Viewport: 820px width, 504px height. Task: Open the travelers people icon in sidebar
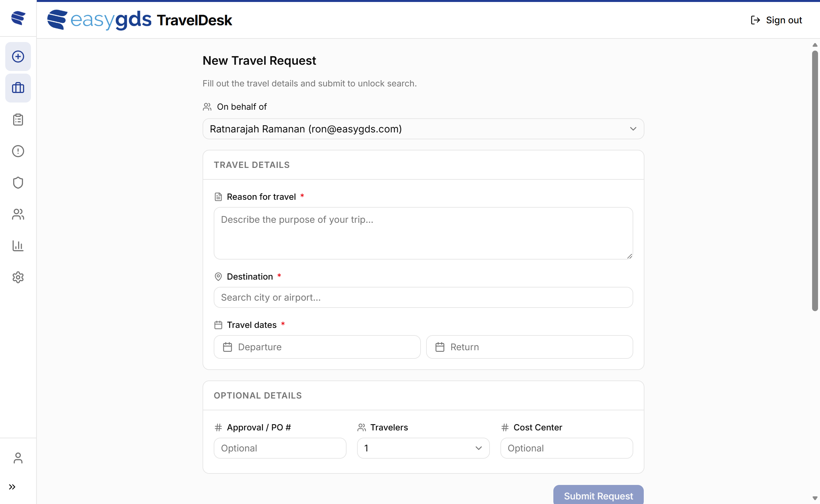(18, 214)
